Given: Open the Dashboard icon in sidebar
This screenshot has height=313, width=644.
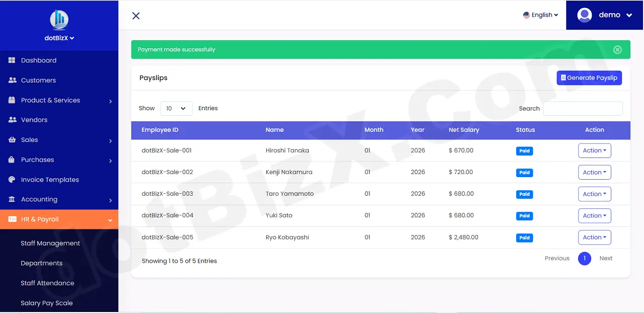Looking at the screenshot, I should point(11,60).
